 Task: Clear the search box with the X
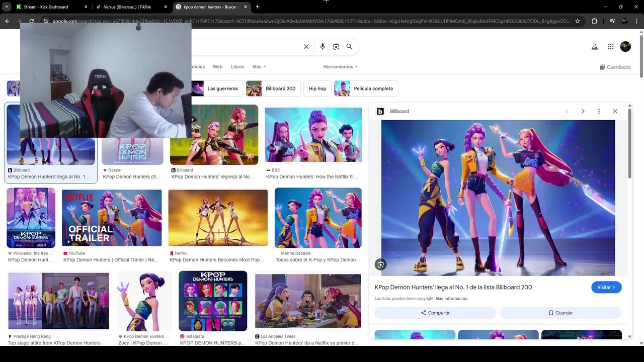[306, 47]
